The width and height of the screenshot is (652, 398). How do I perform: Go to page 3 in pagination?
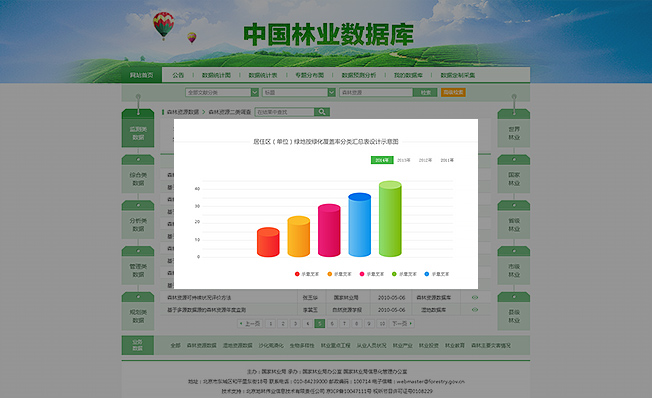[x=295, y=324]
